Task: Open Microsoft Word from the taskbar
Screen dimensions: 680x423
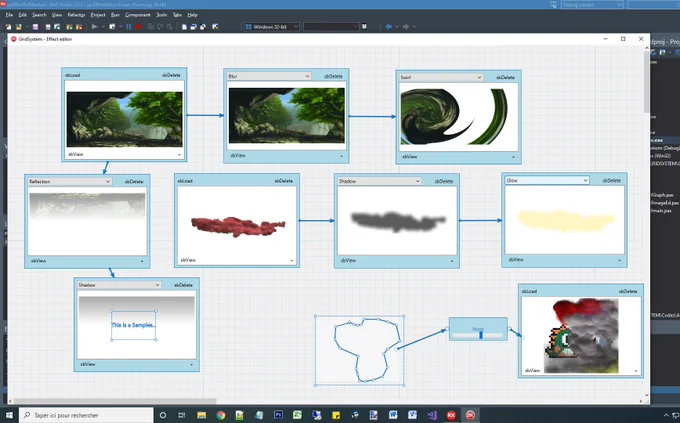Action: tap(393, 415)
